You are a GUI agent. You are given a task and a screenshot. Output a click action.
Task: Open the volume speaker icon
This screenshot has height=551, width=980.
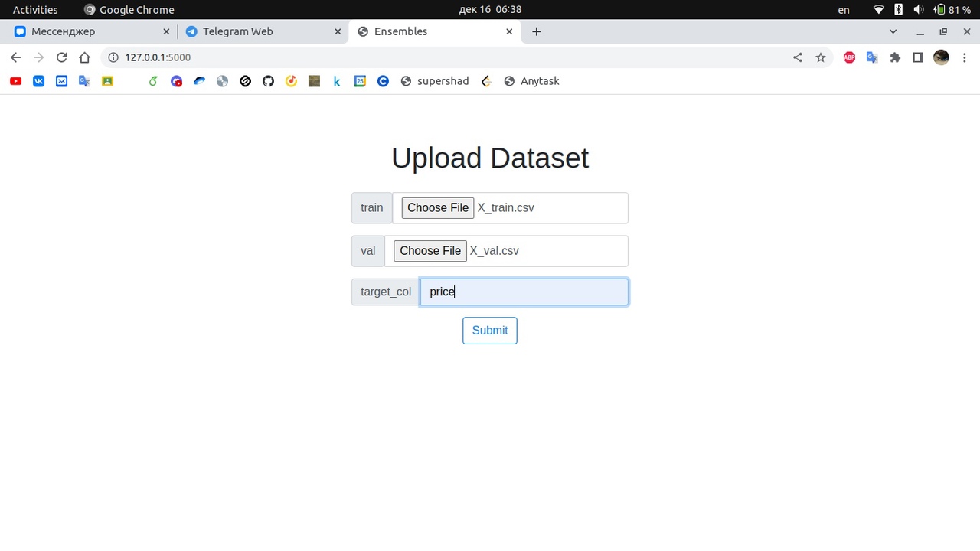click(919, 10)
